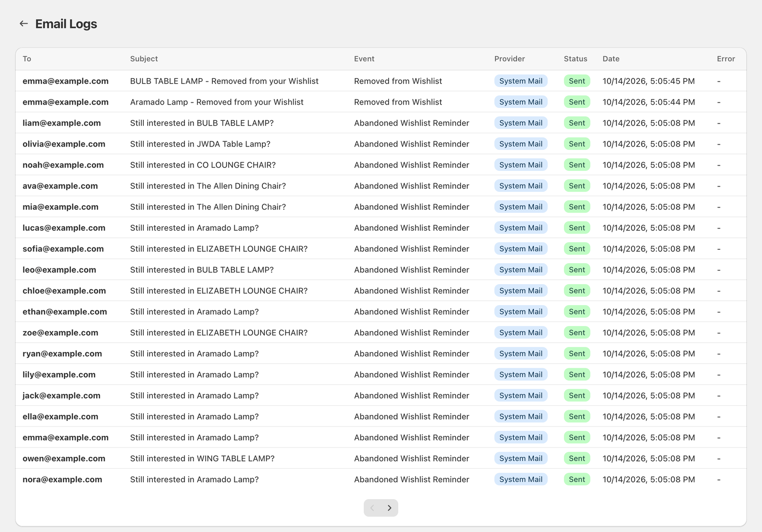Click mia@example.com email address
The height and width of the screenshot is (532, 762).
60,207
